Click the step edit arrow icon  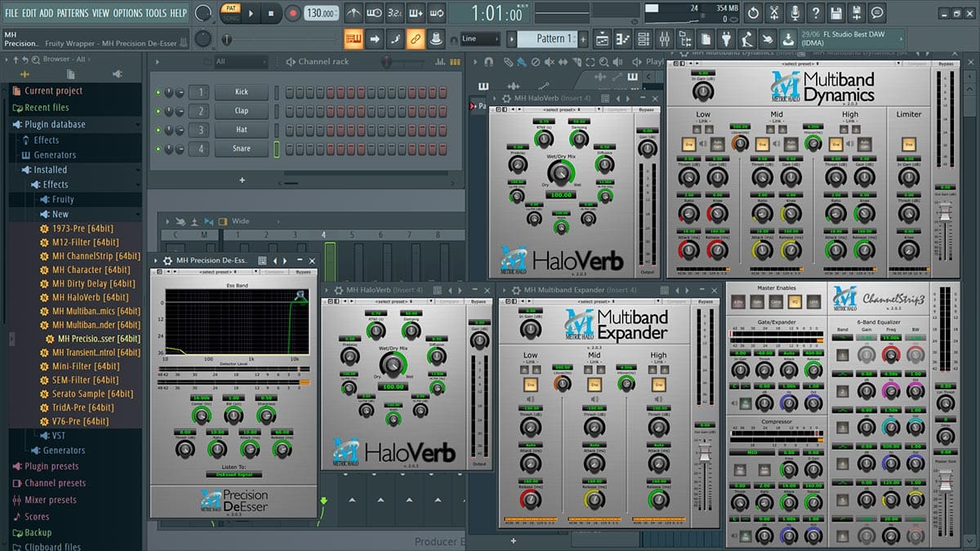tap(374, 38)
